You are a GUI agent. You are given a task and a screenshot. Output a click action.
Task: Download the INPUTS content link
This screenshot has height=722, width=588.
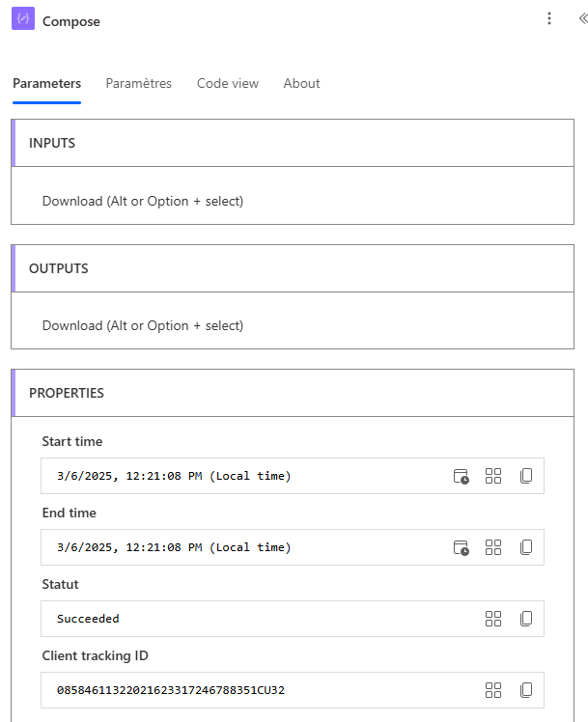[x=143, y=201]
